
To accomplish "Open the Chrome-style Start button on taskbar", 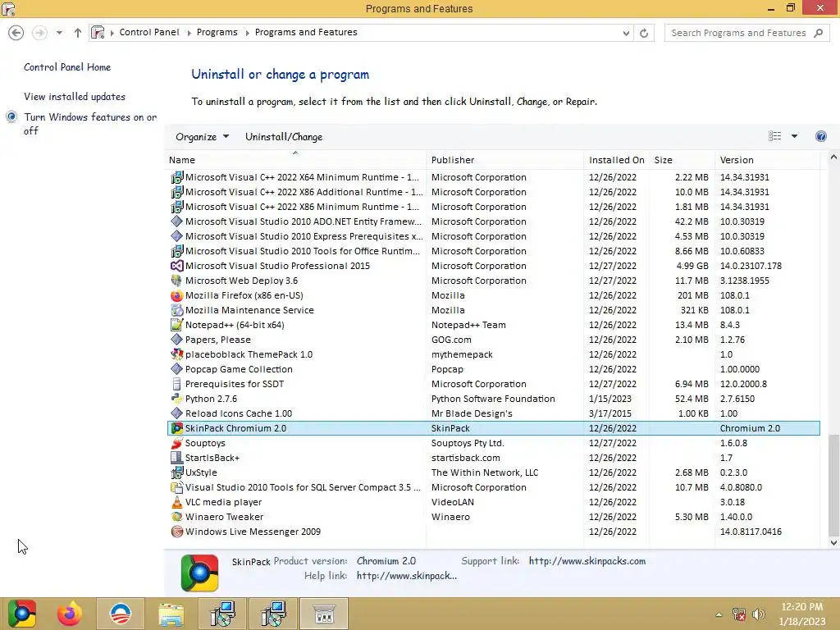I will point(22,614).
